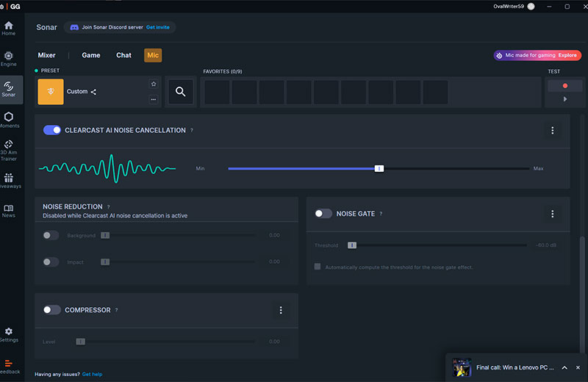This screenshot has width=588, height=382.
Task: Enable the Noise Gate toggle
Action: point(323,214)
